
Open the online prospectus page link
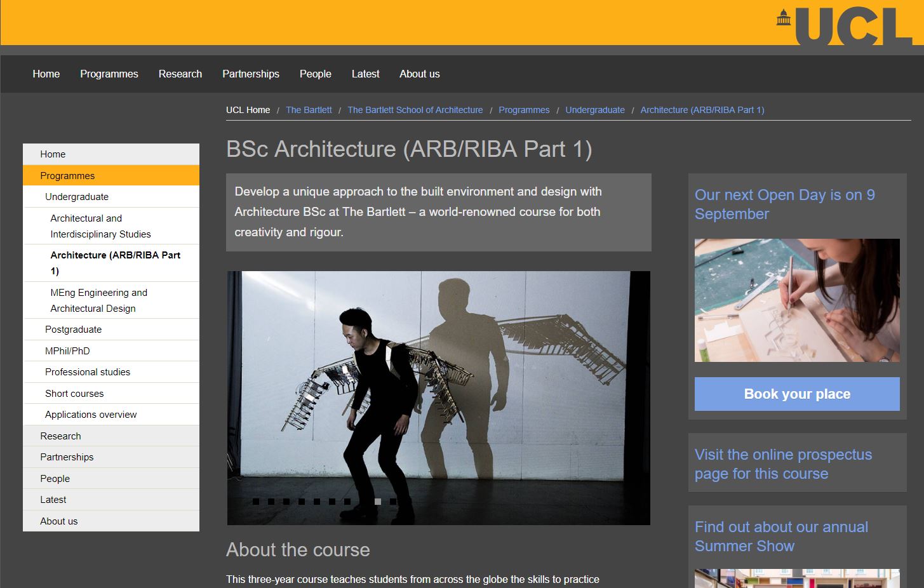[x=783, y=464]
